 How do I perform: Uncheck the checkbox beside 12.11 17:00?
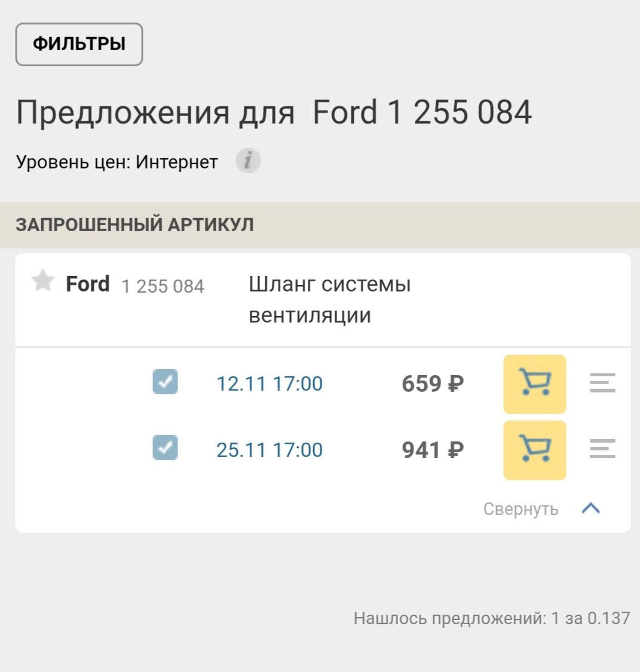click(x=165, y=382)
